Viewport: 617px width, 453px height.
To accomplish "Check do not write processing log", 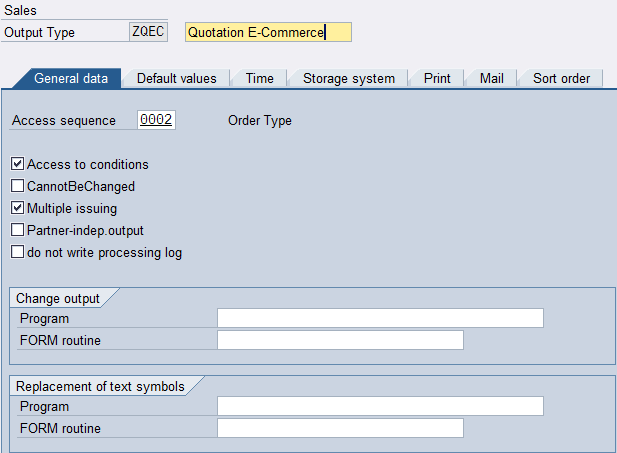I will point(18,252).
